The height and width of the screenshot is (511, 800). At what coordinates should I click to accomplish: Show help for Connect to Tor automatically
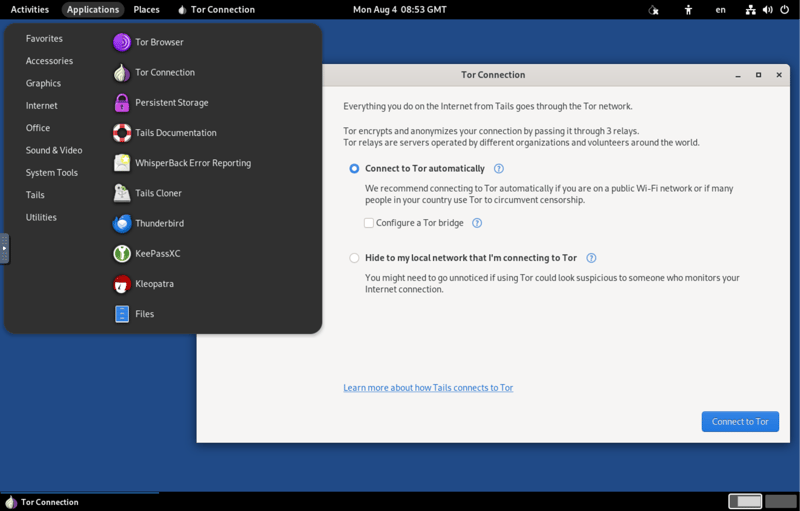pyautogui.click(x=499, y=169)
